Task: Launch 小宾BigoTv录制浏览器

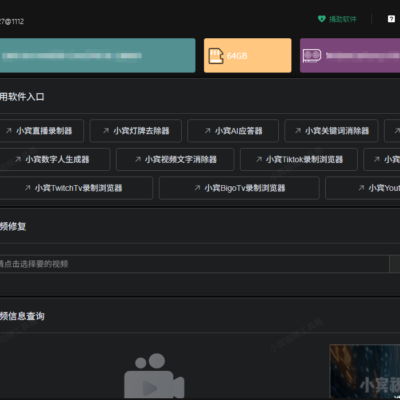Action: click(x=239, y=188)
